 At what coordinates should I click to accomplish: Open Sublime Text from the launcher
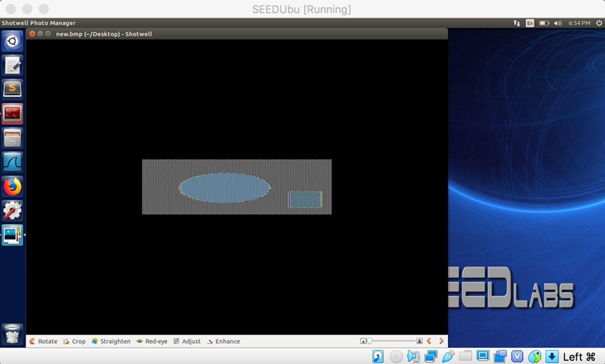(x=12, y=89)
